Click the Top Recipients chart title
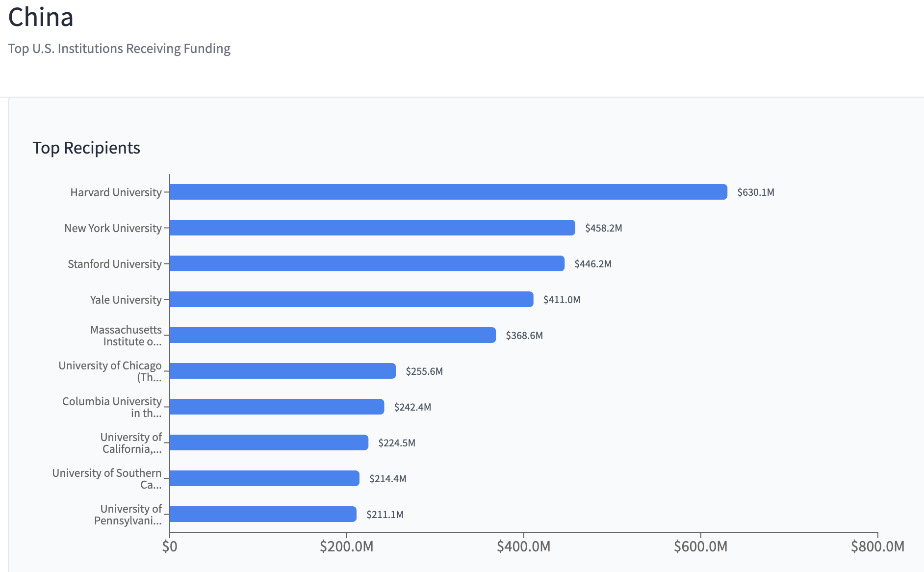The width and height of the screenshot is (924, 572). point(86,148)
